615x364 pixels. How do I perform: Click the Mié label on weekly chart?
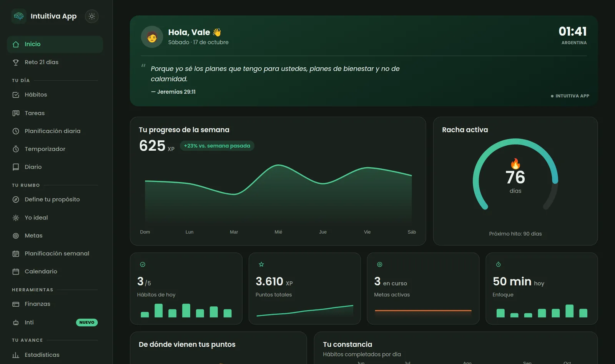tap(278, 232)
